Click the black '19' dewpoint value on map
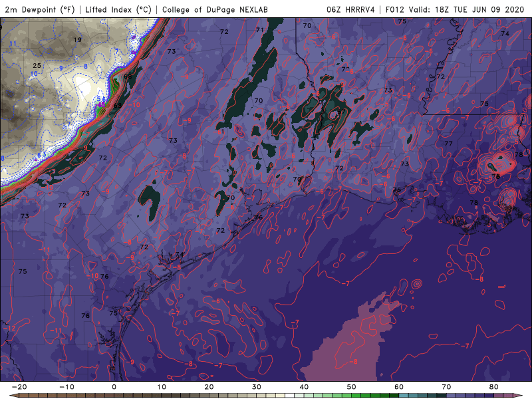Image resolution: width=532 pixels, height=399 pixels. (x=78, y=40)
